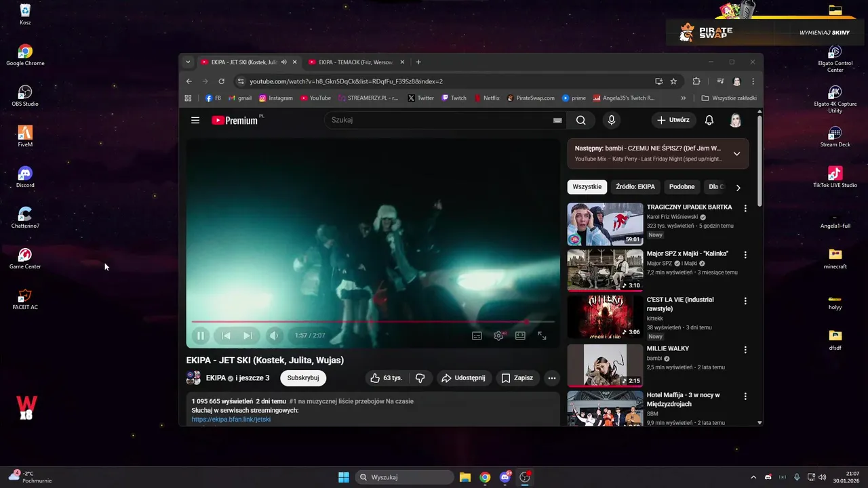
Task: Open Twitch bookmark
Action: (x=454, y=98)
